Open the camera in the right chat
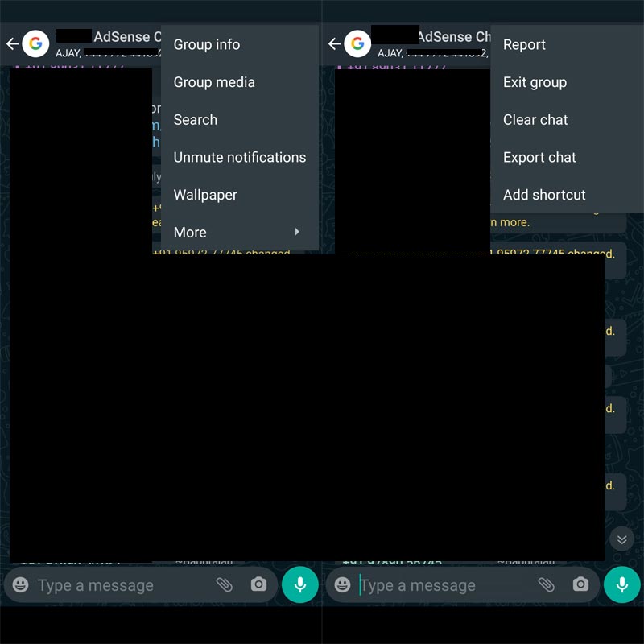644x644 pixels. (x=580, y=584)
